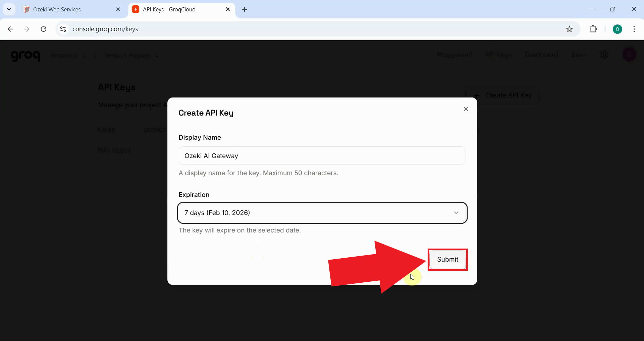The image size is (644, 341).
Task: Open the browser extensions puzzle icon
Action: click(593, 29)
